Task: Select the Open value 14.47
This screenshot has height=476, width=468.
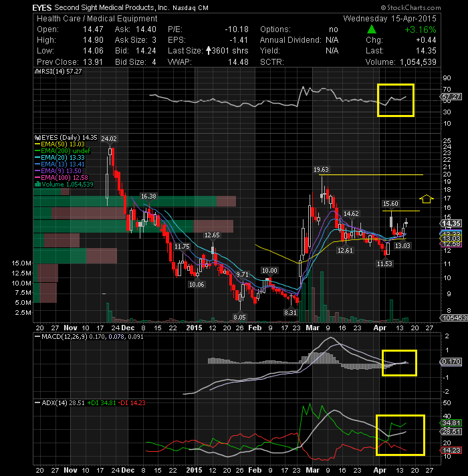Action: click(93, 29)
